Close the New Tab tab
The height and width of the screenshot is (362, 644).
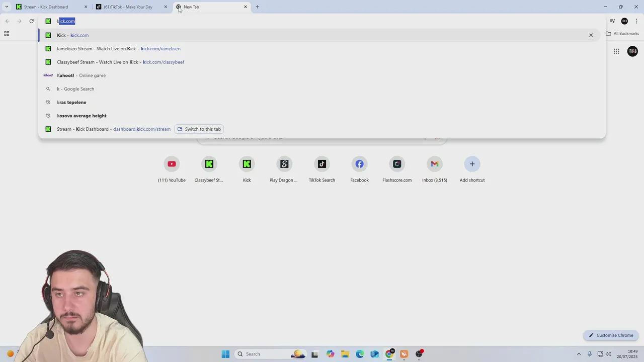[246, 7]
